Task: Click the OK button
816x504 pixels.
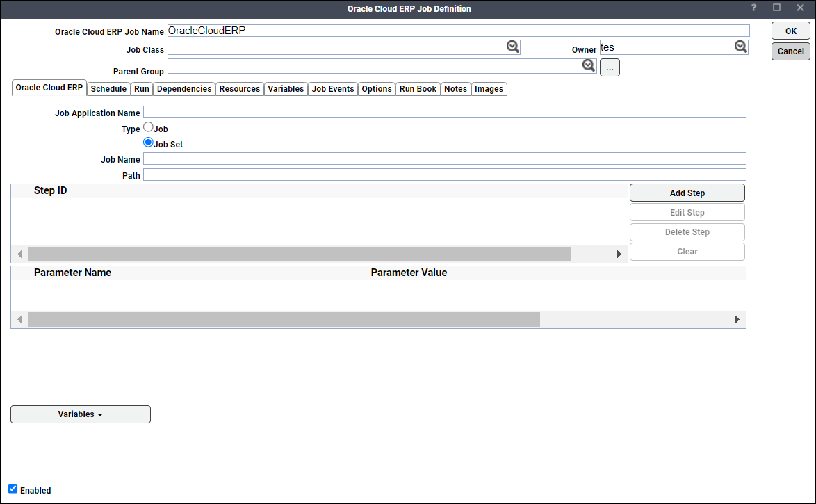Action: [x=790, y=31]
